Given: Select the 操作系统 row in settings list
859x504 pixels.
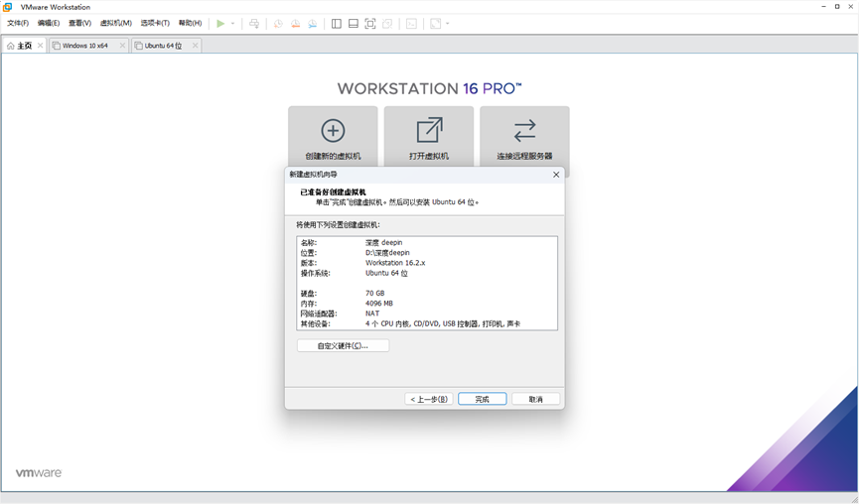Looking at the screenshot, I should (x=427, y=273).
